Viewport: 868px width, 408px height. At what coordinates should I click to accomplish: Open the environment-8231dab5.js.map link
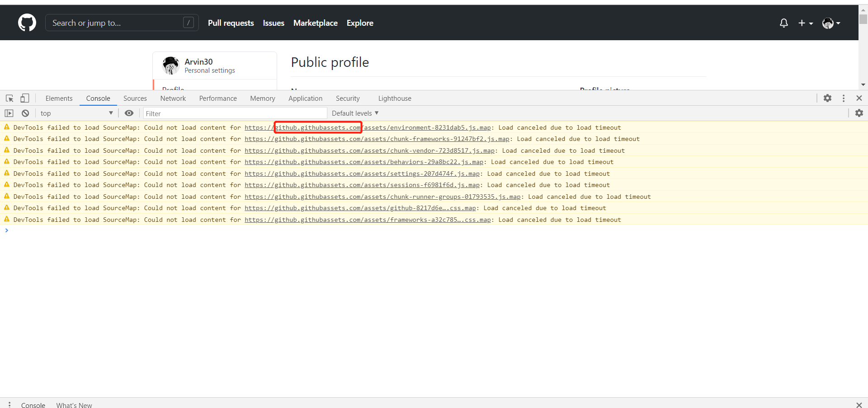pyautogui.click(x=368, y=128)
